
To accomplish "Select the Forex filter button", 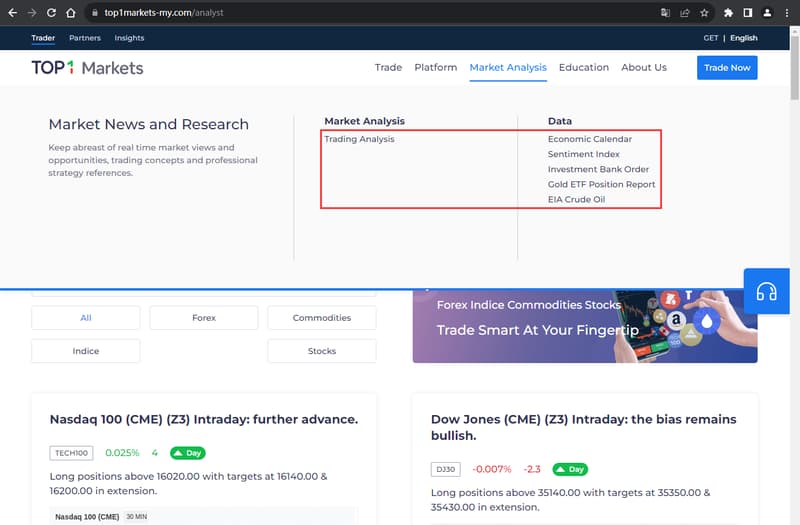I will [204, 317].
